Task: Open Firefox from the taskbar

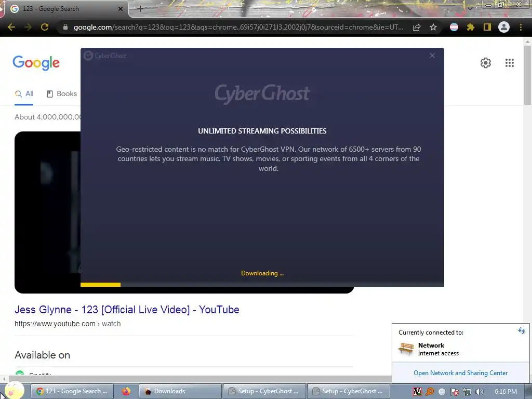Action: click(126, 391)
